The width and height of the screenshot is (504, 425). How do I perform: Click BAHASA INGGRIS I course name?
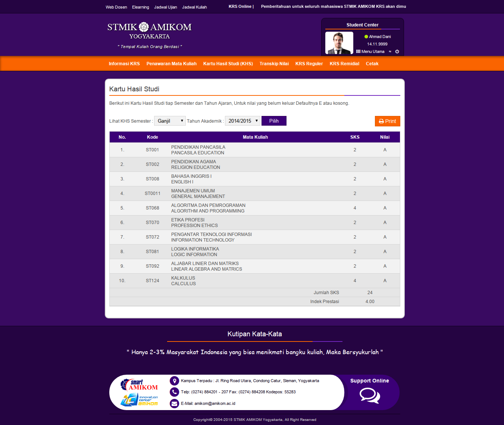[191, 176]
